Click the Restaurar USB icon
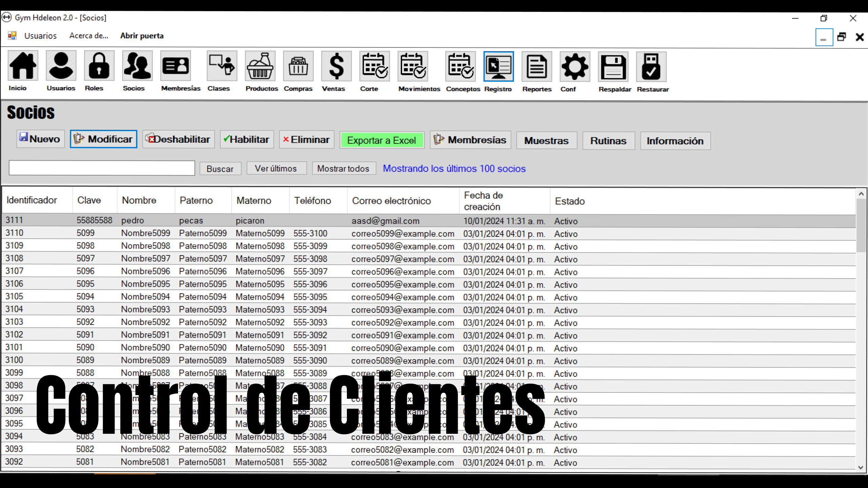This screenshot has height=488, width=868. [651, 67]
